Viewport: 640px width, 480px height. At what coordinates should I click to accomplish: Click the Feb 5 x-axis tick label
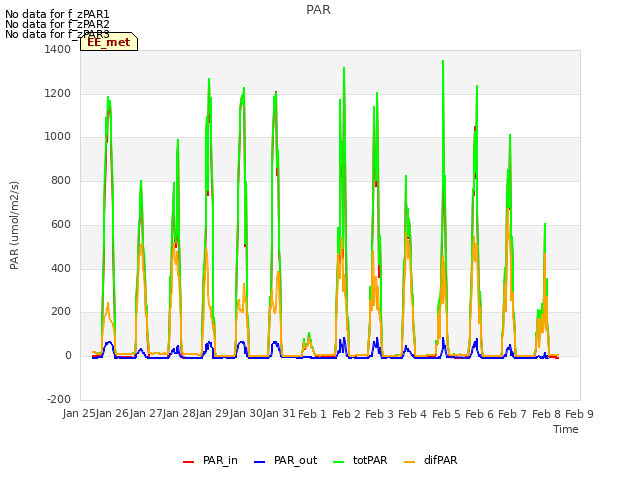pyautogui.click(x=446, y=414)
